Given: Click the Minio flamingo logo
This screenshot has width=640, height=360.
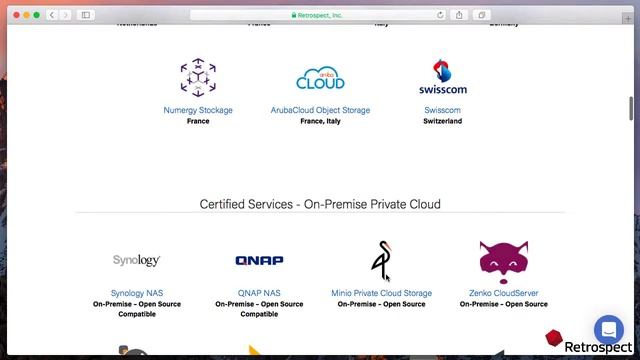Looking at the screenshot, I should [382, 260].
